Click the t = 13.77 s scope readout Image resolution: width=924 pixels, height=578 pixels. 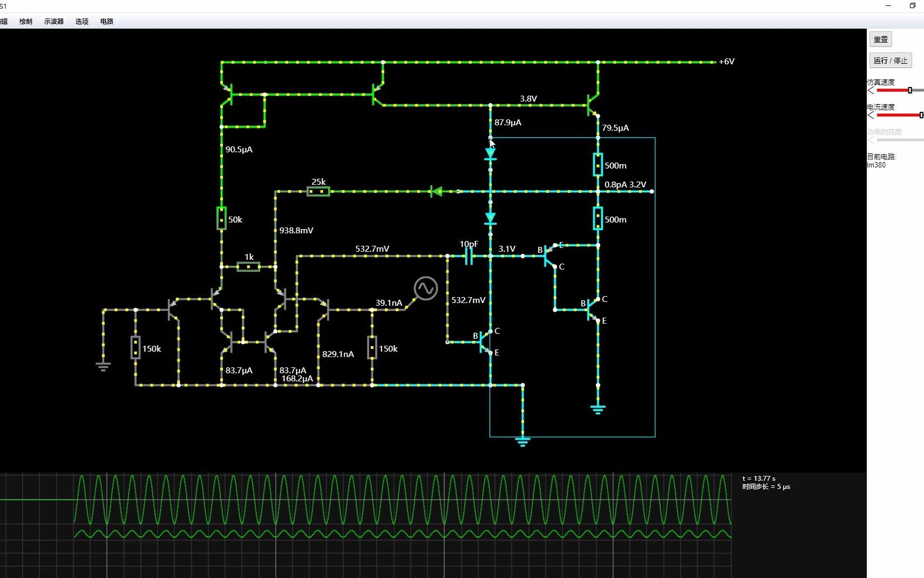click(759, 479)
